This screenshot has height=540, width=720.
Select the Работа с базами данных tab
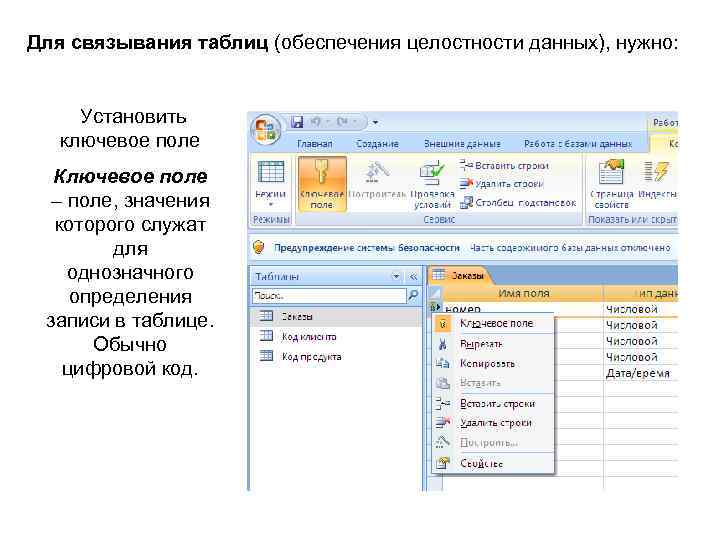(578, 144)
